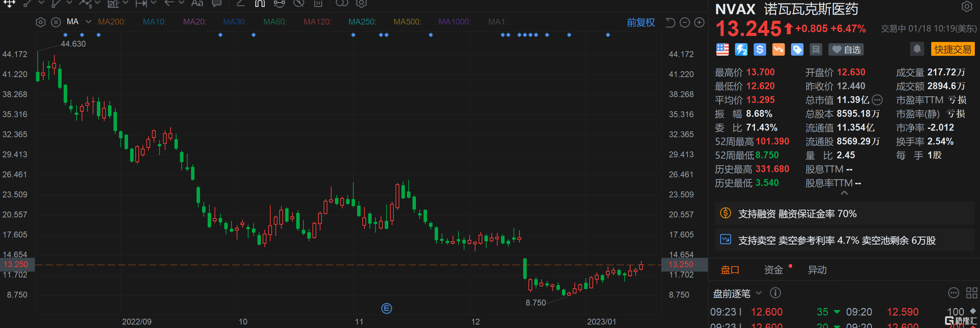
Task: Toggle the magnet snap drawing mode
Action: coord(260,3)
